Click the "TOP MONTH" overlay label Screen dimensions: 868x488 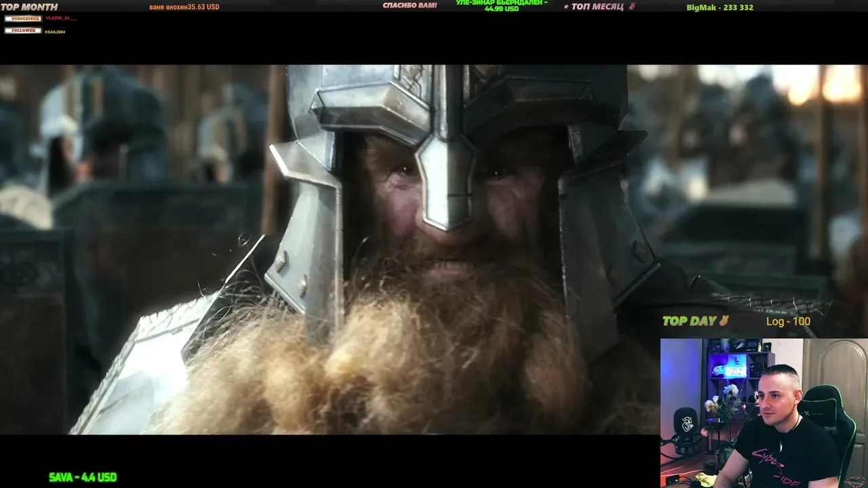(x=29, y=7)
